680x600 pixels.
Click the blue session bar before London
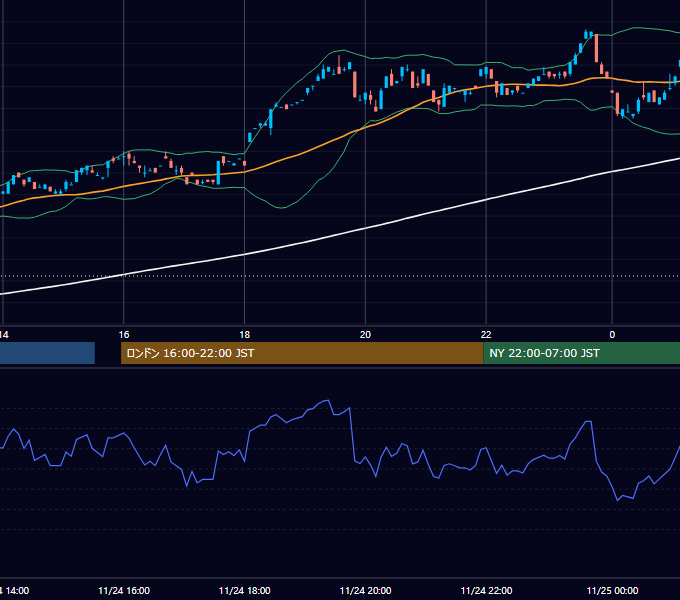pyautogui.click(x=47, y=353)
